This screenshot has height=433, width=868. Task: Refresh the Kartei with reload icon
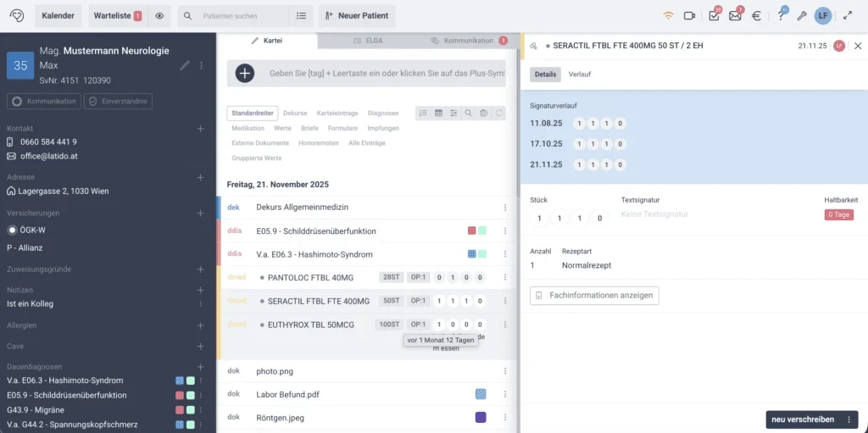pos(498,113)
